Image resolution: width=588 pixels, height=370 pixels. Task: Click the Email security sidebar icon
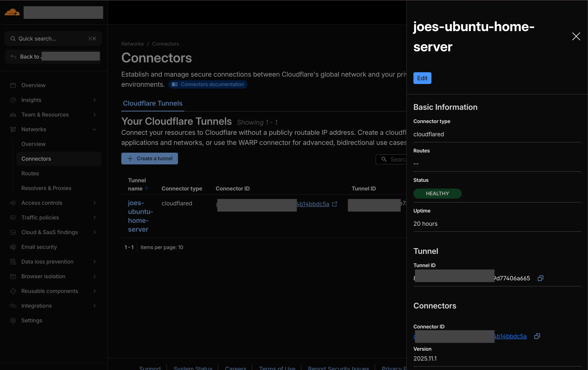(13, 247)
